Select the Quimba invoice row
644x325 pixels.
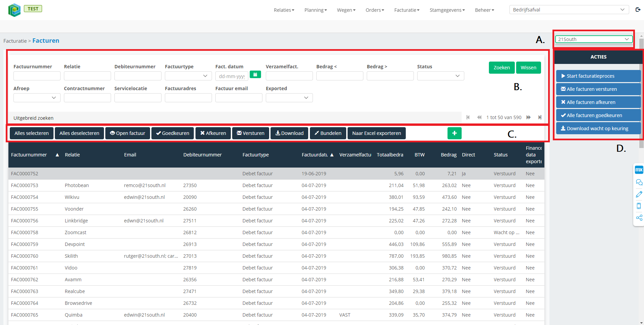(x=276, y=315)
